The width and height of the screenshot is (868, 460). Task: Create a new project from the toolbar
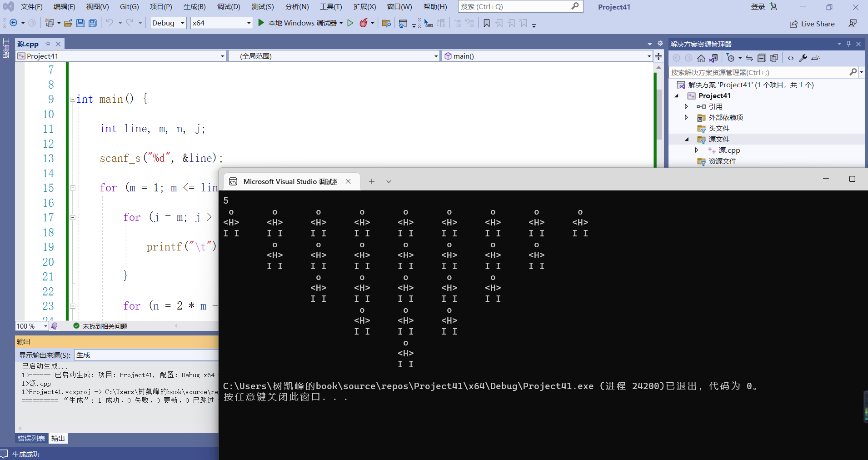click(x=50, y=23)
